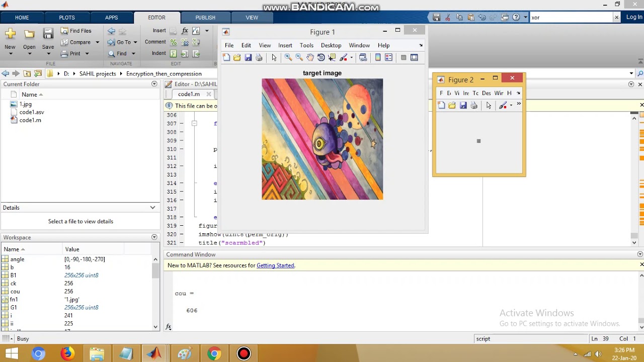Click the Rotate 3D tool in Figure 1

click(x=321, y=58)
